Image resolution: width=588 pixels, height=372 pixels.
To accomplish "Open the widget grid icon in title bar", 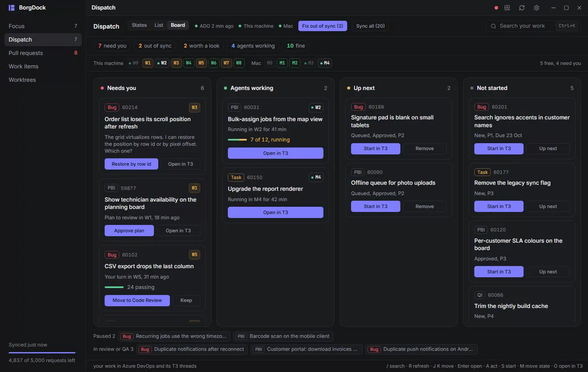I will [x=508, y=8].
